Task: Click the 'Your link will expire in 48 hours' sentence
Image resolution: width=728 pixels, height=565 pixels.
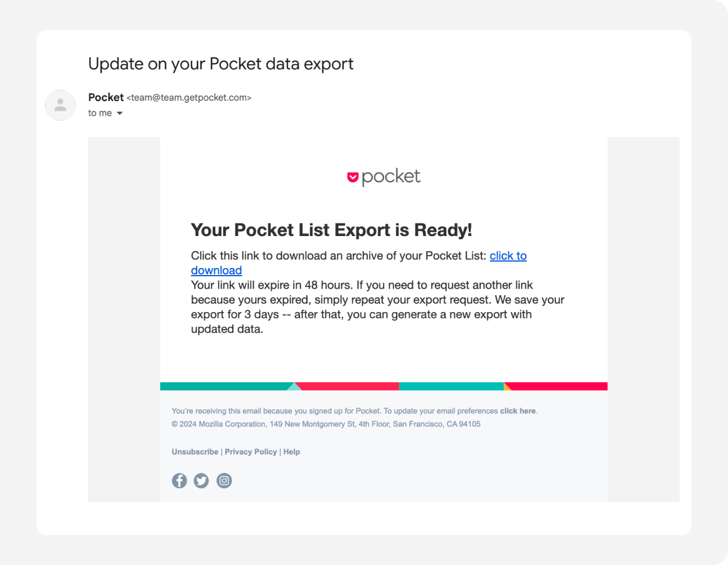Action: pos(361,285)
